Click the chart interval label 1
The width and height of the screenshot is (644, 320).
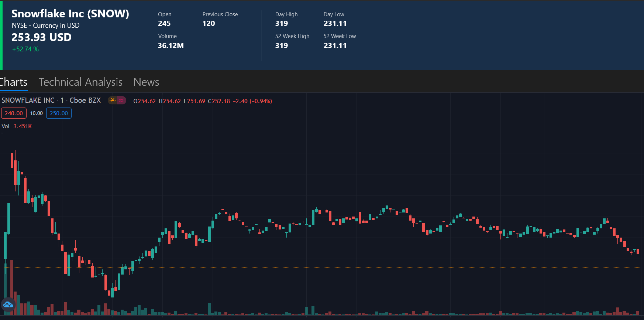(x=62, y=101)
